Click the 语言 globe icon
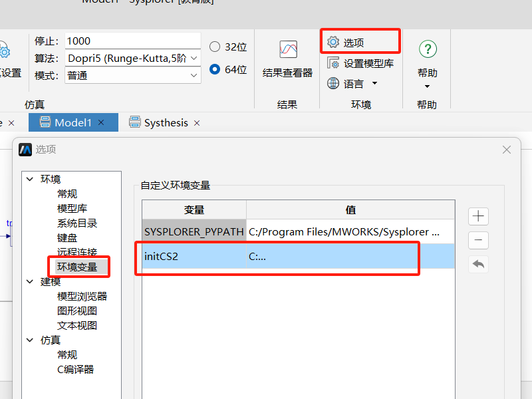Viewport: 532px width, 399px height. point(333,83)
